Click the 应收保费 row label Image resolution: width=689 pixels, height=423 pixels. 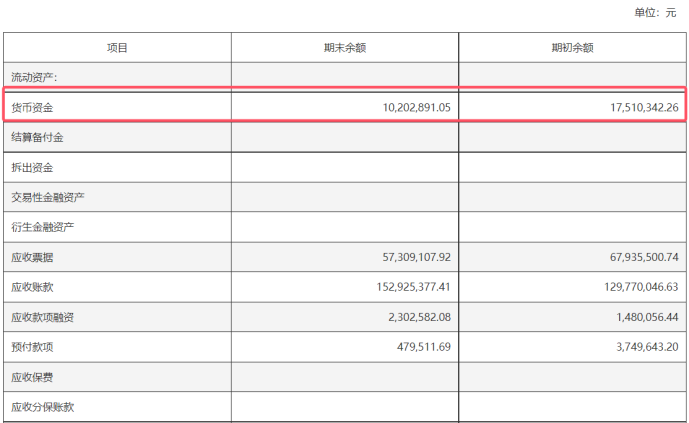[x=31, y=377]
